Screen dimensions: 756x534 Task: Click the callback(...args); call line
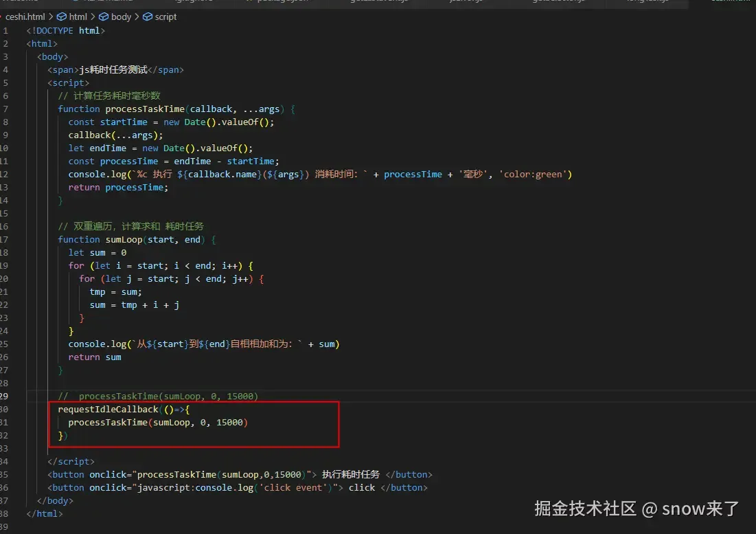116,135
